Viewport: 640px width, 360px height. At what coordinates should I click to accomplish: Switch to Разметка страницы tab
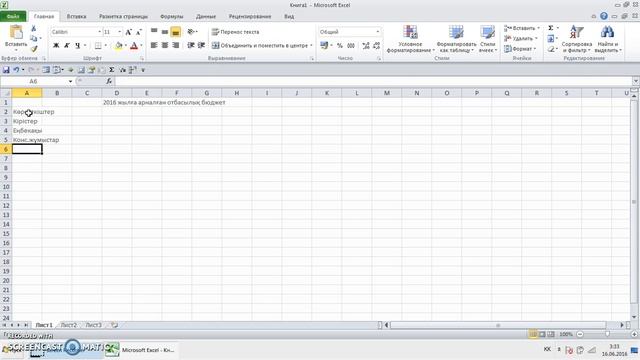coord(123,16)
